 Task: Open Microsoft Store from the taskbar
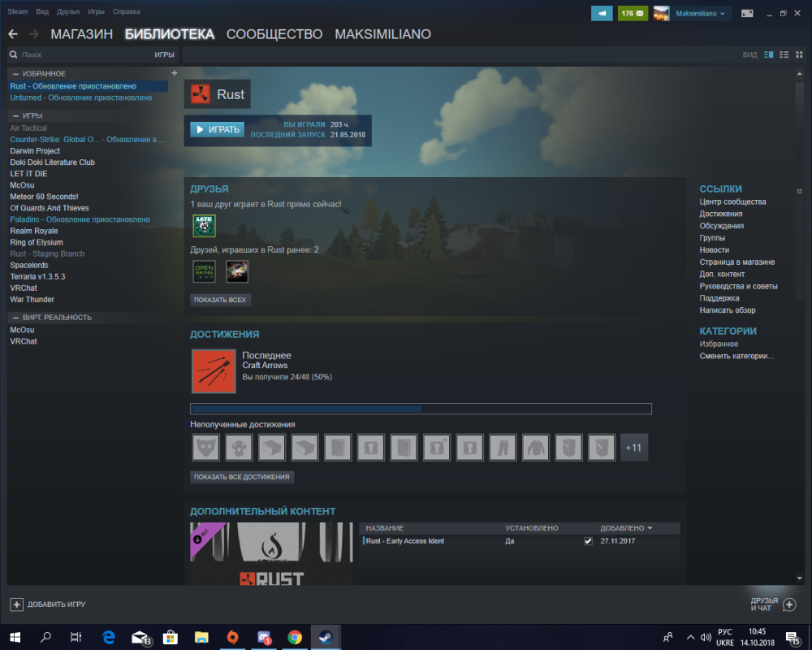tap(171, 637)
